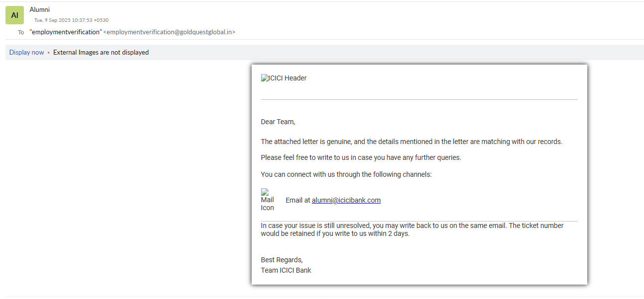
Task: Click the Please feel free to write line
Action: (x=361, y=157)
